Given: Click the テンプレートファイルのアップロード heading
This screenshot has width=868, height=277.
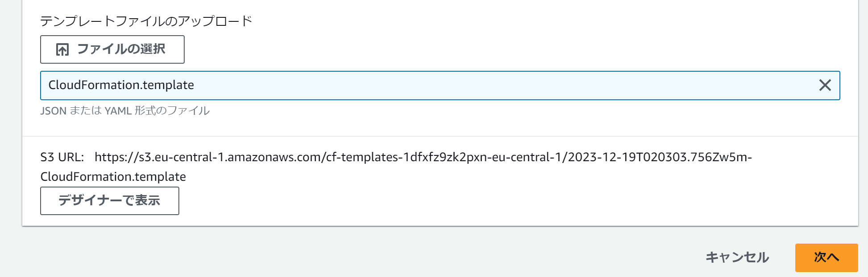Looking at the screenshot, I should [146, 21].
